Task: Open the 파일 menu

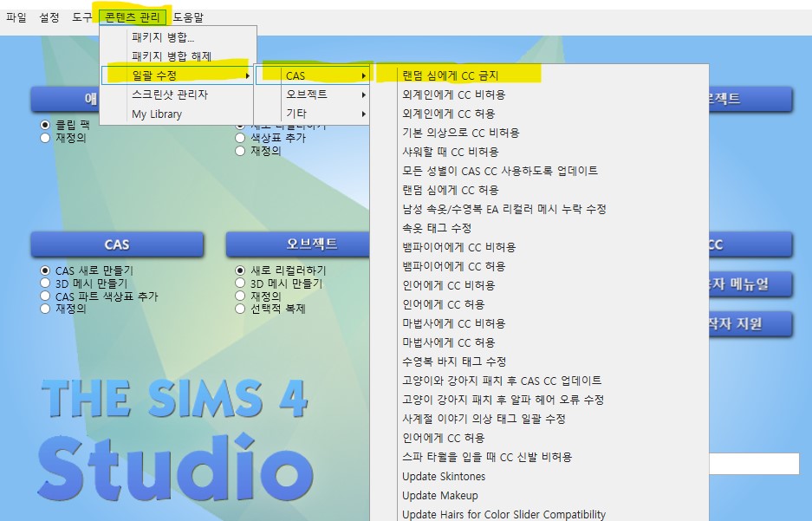Action: tap(16, 17)
